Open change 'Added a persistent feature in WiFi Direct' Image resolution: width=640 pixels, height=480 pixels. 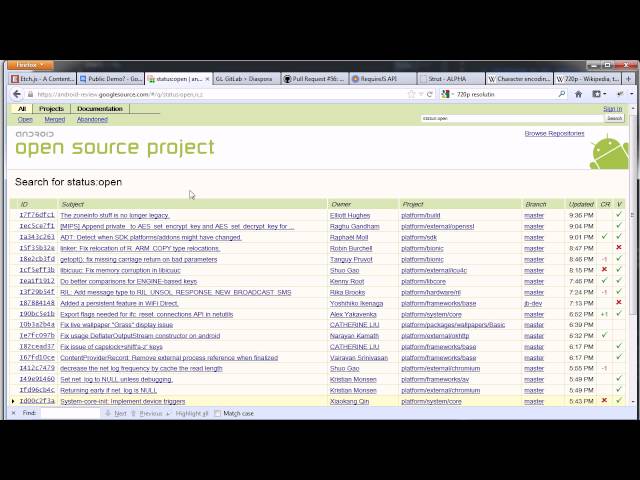point(119,303)
